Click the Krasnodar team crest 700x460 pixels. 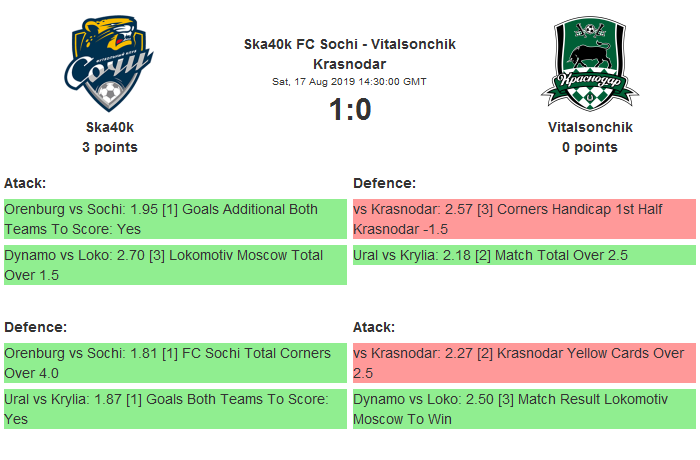tap(589, 63)
